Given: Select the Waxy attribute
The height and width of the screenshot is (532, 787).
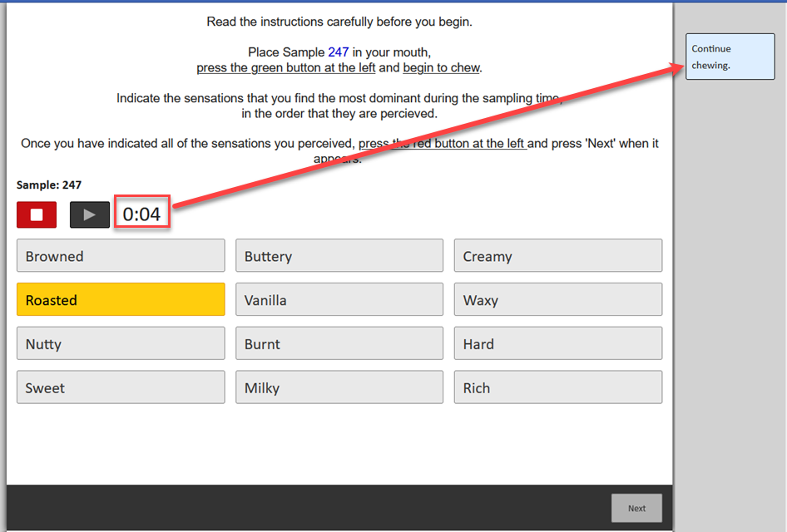Looking at the screenshot, I should [558, 299].
